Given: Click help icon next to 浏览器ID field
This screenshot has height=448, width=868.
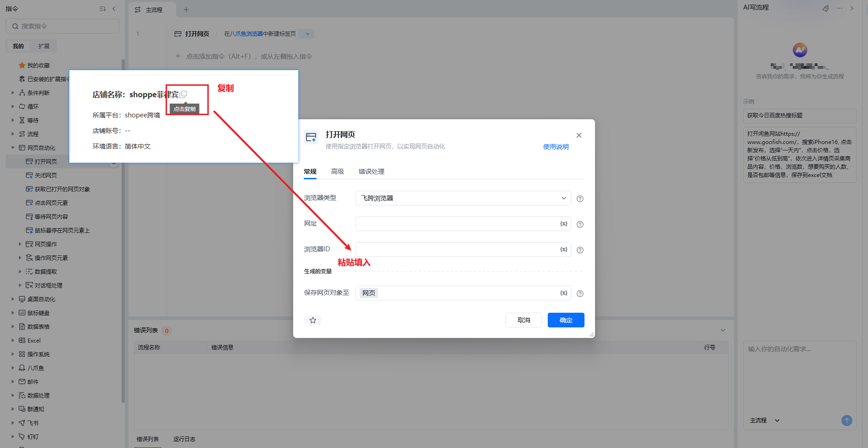Looking at the screenshot, I should [x=580, y=250].
